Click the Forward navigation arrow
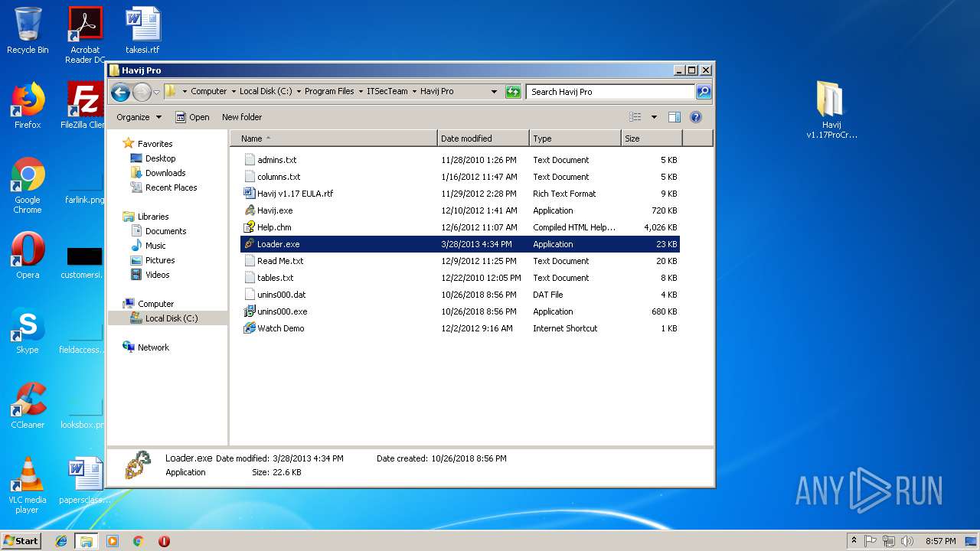The height and width of the screenshot is (551, 980). [142, 93]
